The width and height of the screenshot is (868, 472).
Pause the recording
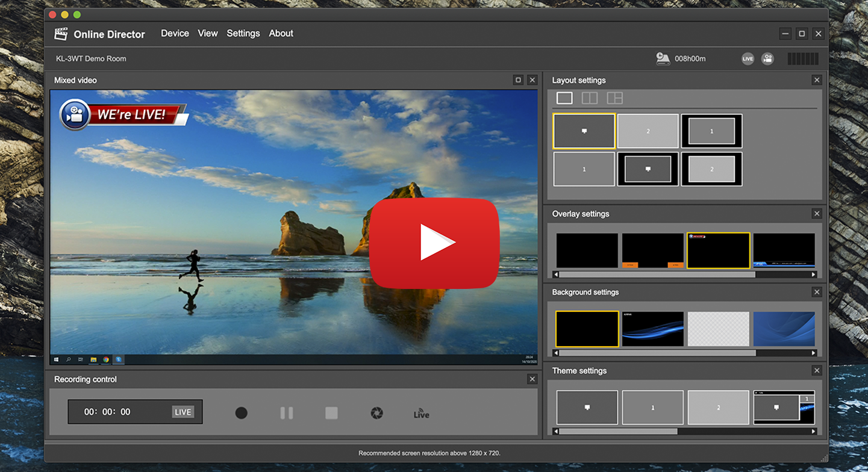coord(287,413)
